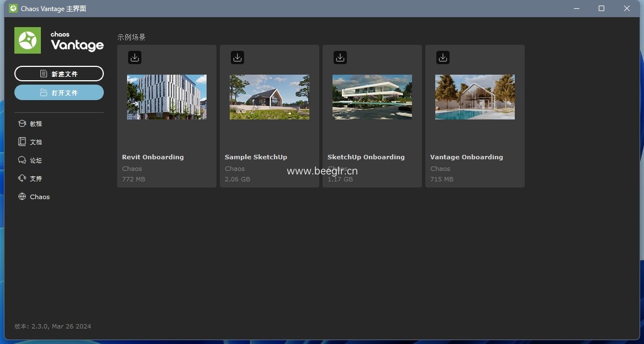
Task: Open the Chaos website link
Action: 40,197
